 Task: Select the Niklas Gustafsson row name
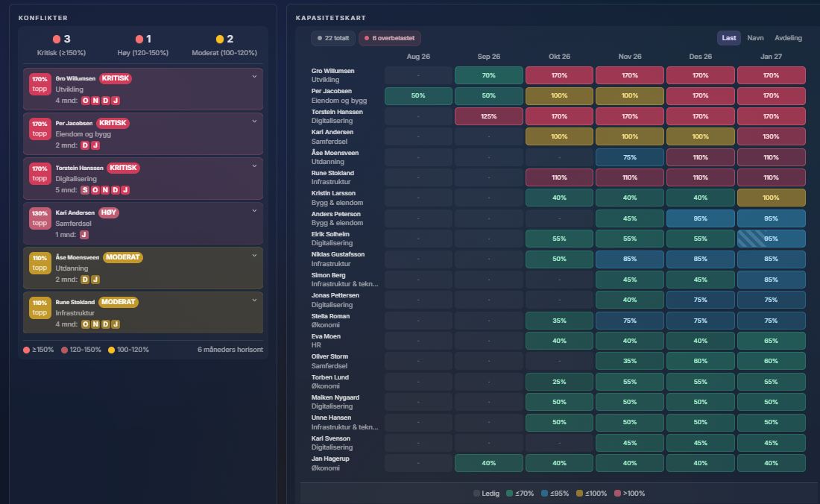click(338, 254)
